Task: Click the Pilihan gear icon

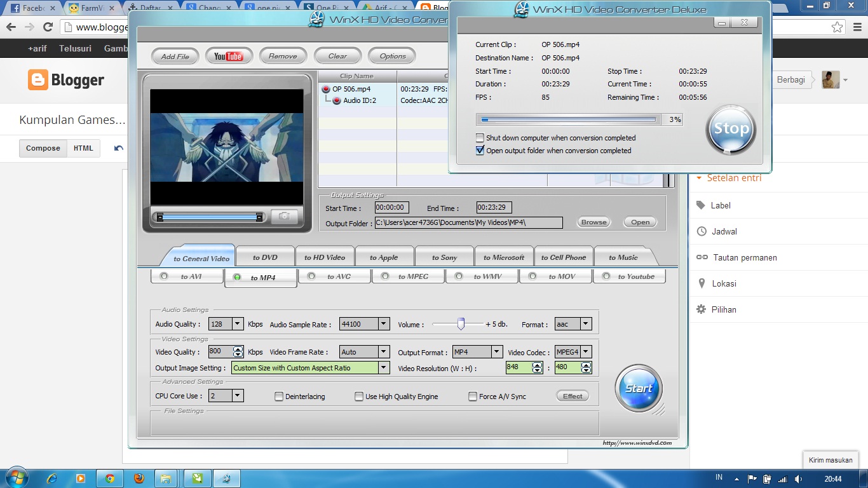Action: (702, 309)
